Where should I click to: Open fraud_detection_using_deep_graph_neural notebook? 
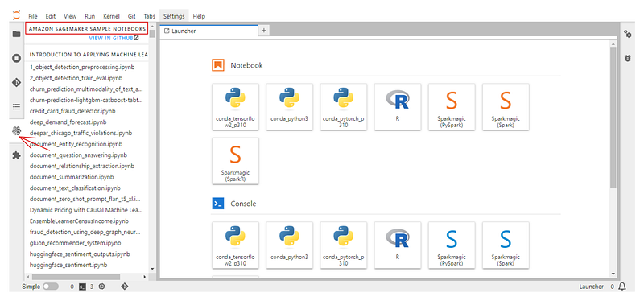[86, 233]
